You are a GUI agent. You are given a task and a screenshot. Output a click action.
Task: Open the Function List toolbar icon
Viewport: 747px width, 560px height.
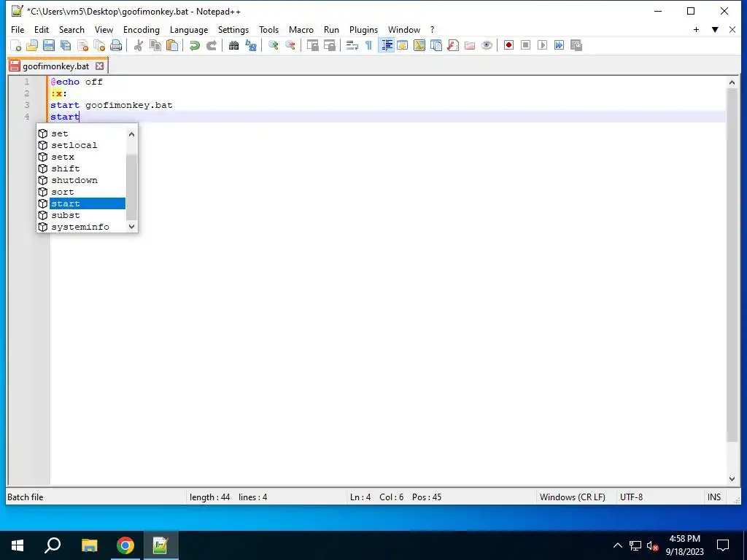pos(453,45)
